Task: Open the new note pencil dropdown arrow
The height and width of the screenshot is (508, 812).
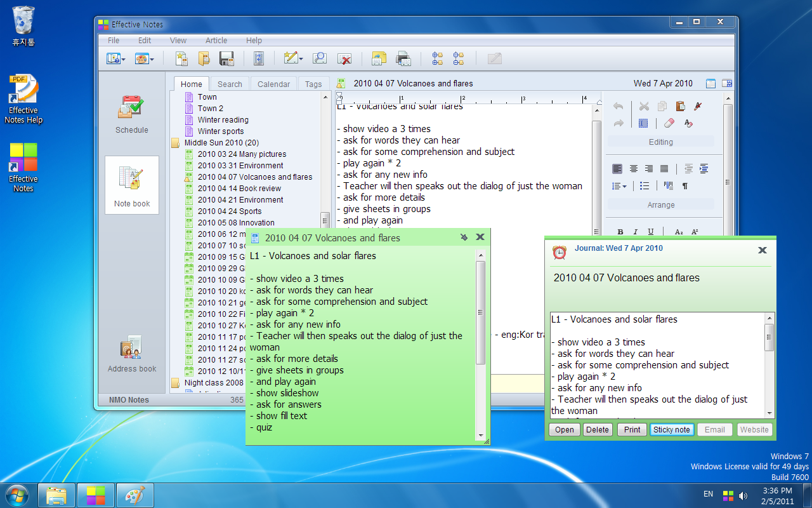Action: (x=301, y=59)
